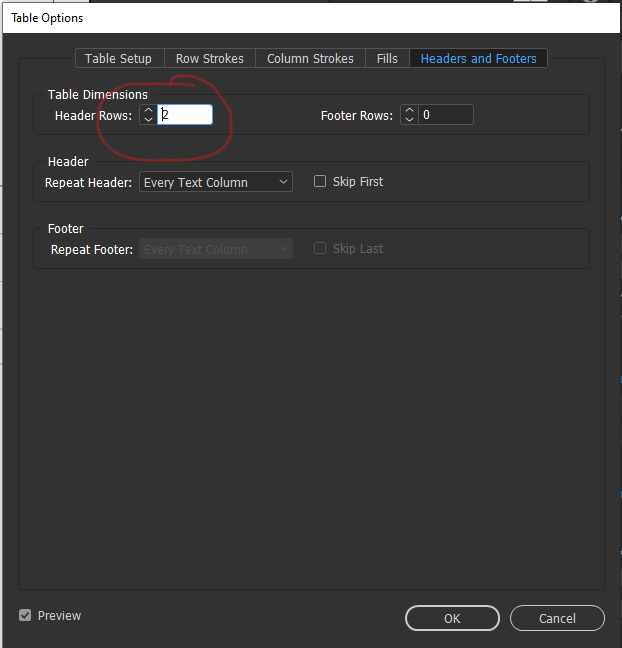Image resolution: width=622 pixels, height=648 pixels.
Task: Switch to the Table Setup tab
Action: (120, 58)
